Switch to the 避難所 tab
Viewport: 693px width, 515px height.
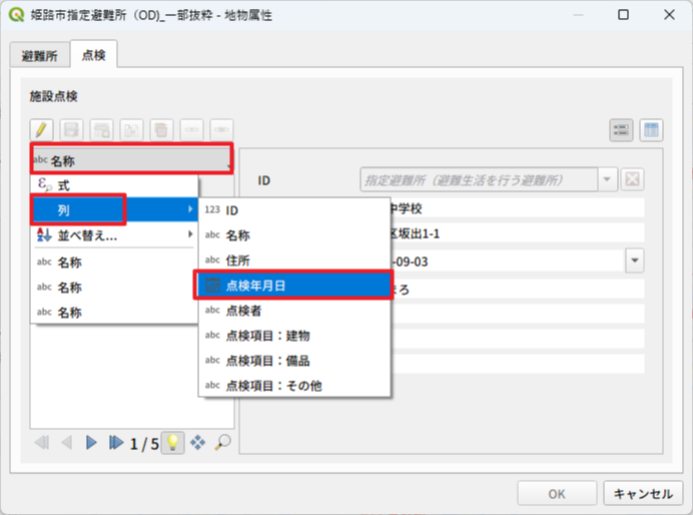pyautogui.click(x=39, y=54)
